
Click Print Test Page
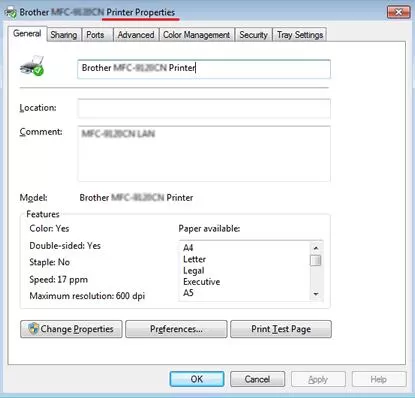281,329
